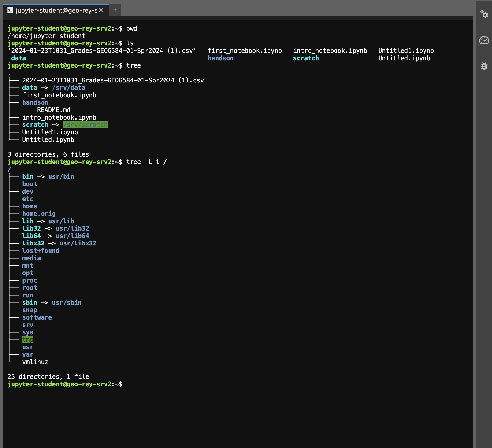The height and width of the screenshot is (448, 492).
Task: Click the lost+found directory entry
Action: click(41, 251)
